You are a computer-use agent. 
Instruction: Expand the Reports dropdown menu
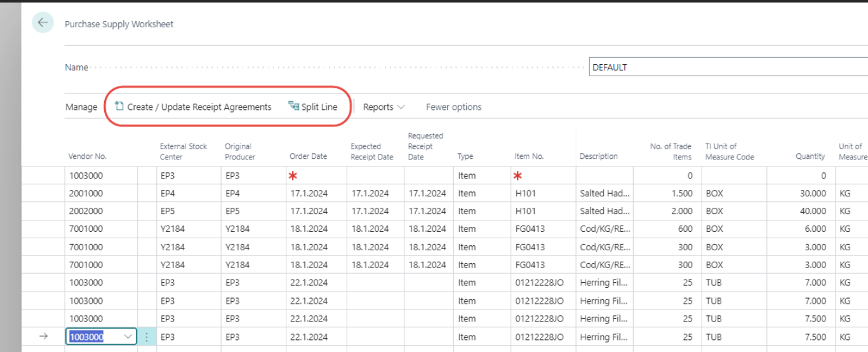click(384, 107)
